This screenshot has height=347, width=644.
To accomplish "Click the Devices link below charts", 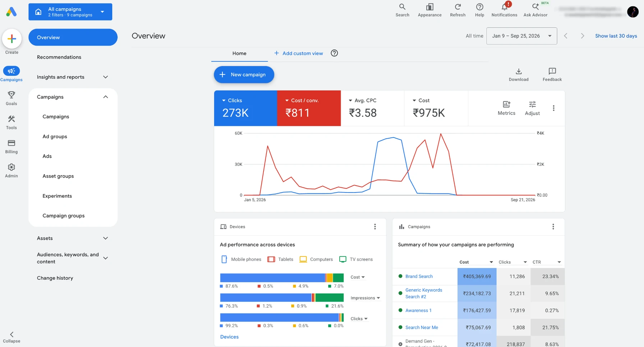I will [229, 337].
